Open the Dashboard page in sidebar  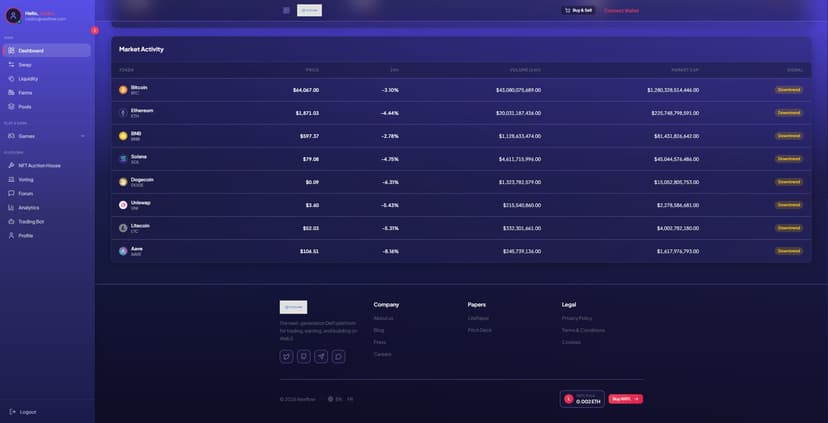[x=46, y=51]
